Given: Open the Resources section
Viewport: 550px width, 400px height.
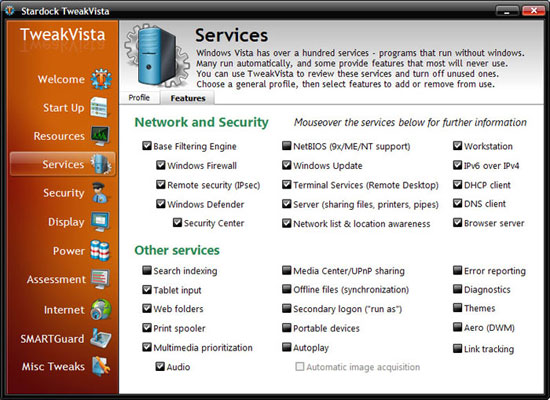Looking at the screenshot, I should (59, 136).
